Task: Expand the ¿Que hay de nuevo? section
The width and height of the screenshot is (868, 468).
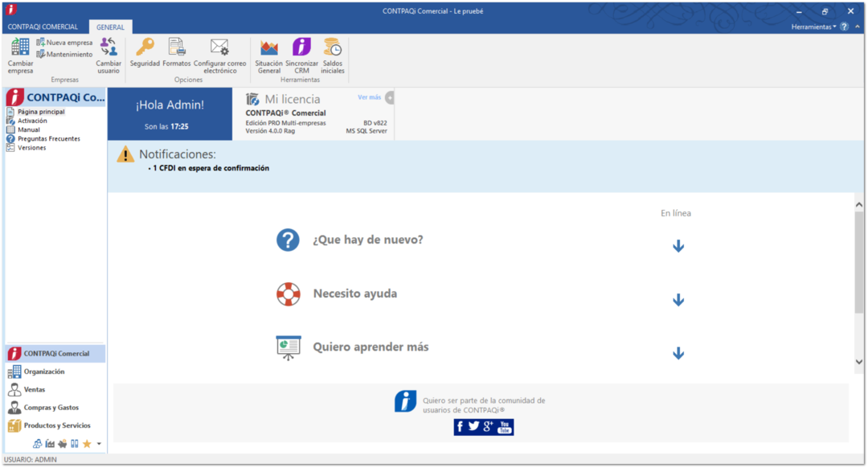Action: point(678,246)
